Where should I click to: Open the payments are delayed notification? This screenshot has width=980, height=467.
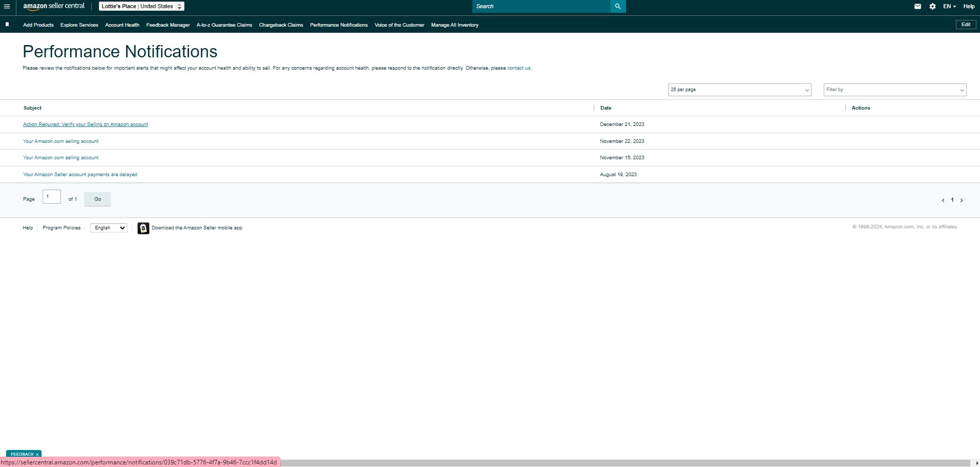pyautogui.click(x=80, y=175)
